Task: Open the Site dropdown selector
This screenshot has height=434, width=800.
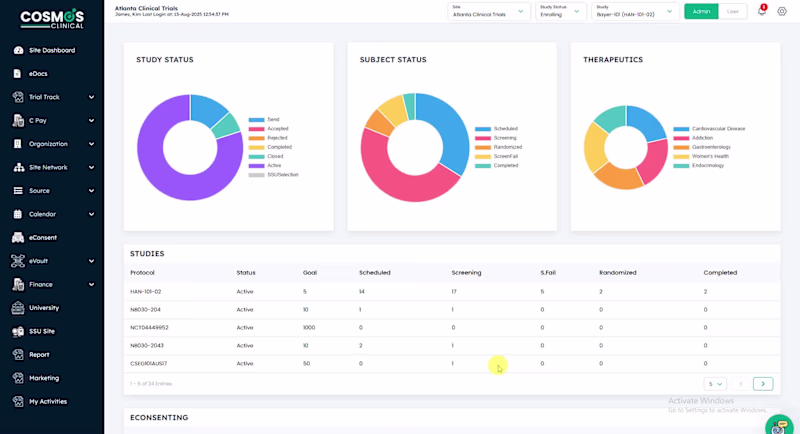Action: point(488,11)
